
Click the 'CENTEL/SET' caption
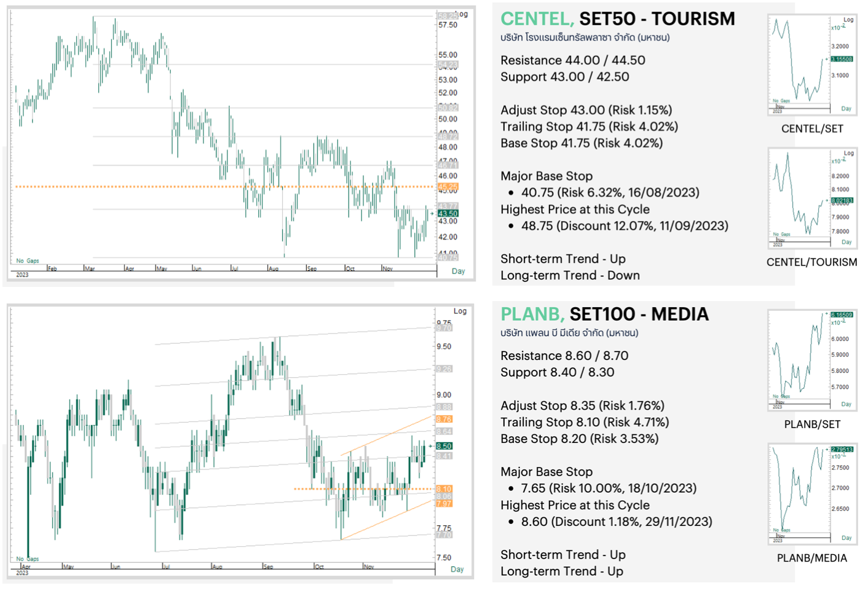point(812,129)
